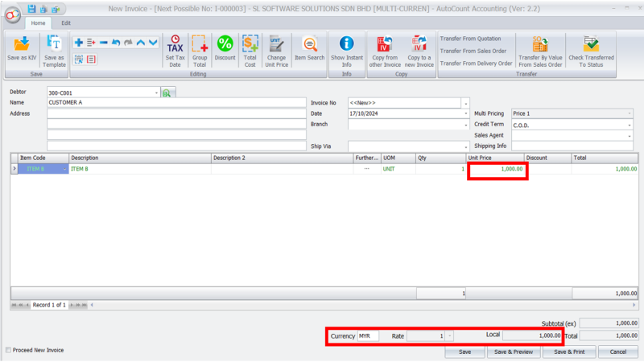Click the Description cell ITEM B

140,169
